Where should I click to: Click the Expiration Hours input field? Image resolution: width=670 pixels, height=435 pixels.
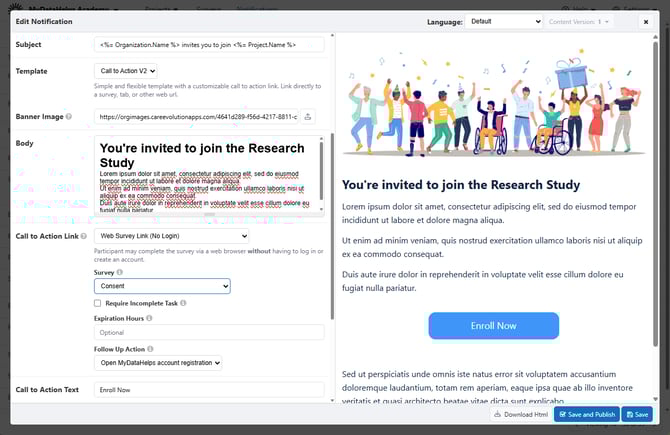209,332
